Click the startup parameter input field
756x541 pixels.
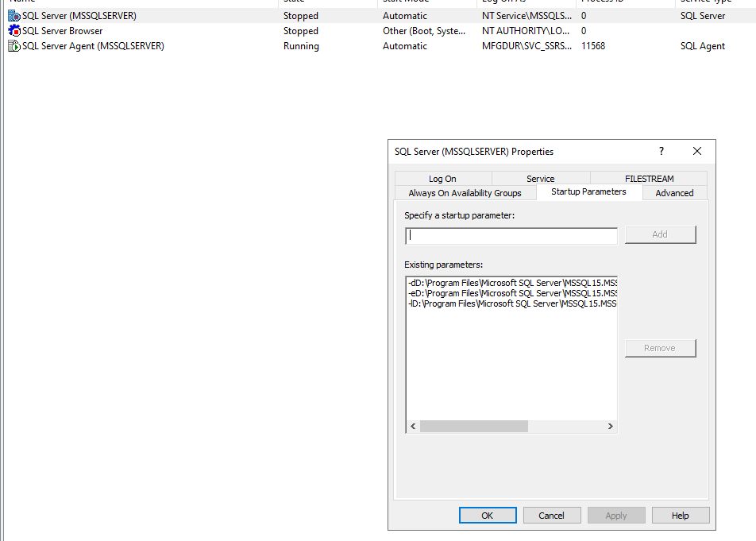pos(511,235)
